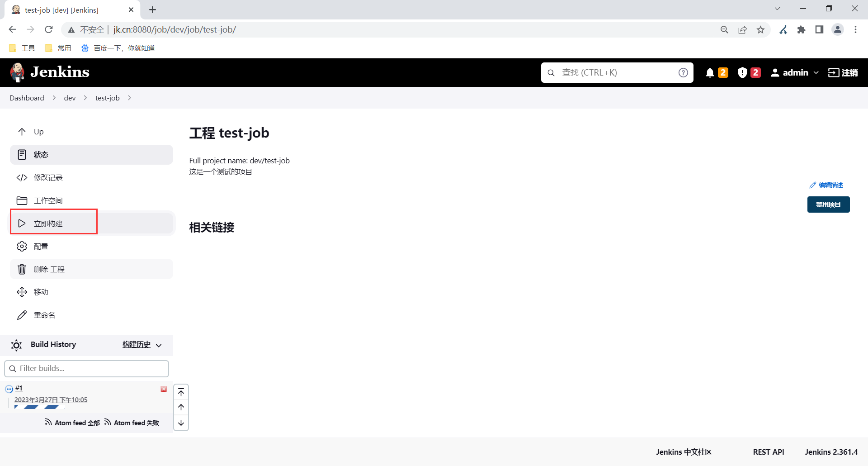Click the not-secure warning icon in address bar
This screenshot has height=466, width=868.
click(71, 30)
